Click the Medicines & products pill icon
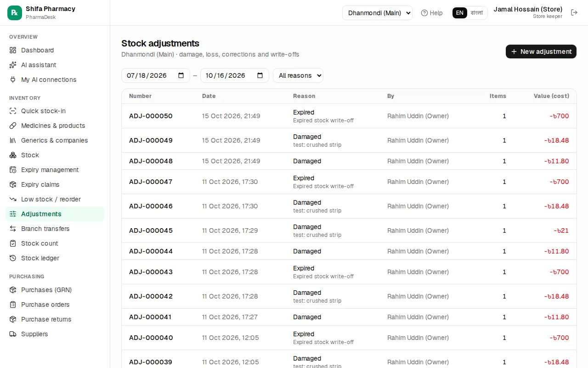 [13, 126]
